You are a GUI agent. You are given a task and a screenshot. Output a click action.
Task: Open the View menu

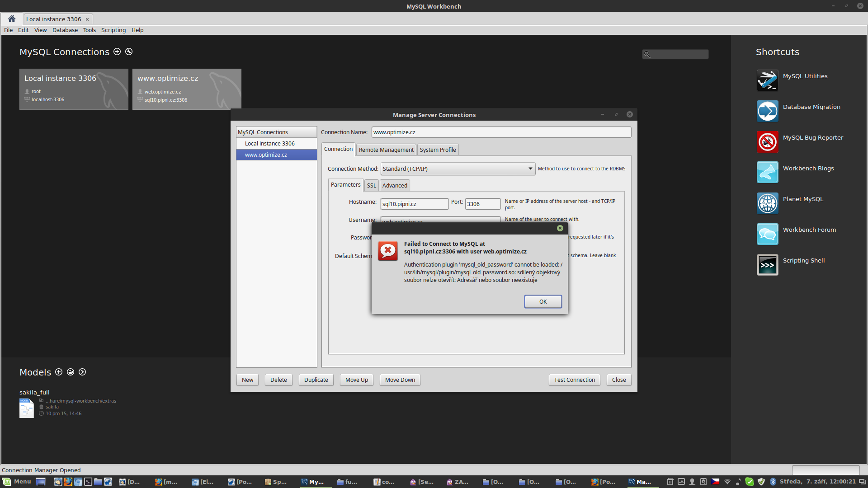point(40,30)
